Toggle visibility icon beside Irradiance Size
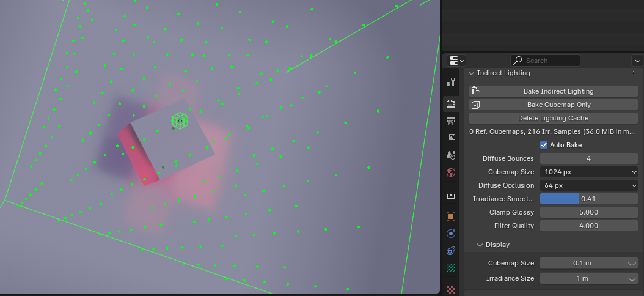This screenshot has width=644, height=296. [632, 278]
